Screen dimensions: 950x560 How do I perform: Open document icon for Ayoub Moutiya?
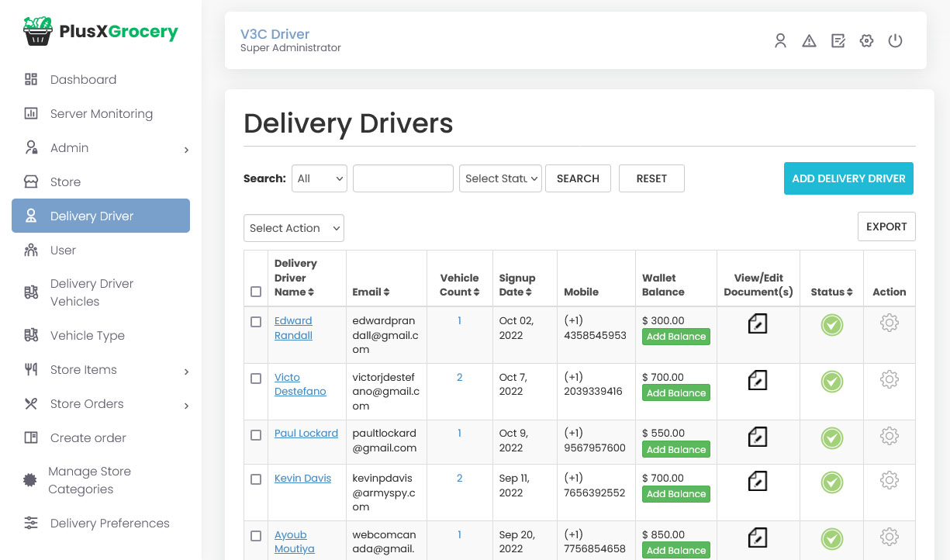pos(758,538)
